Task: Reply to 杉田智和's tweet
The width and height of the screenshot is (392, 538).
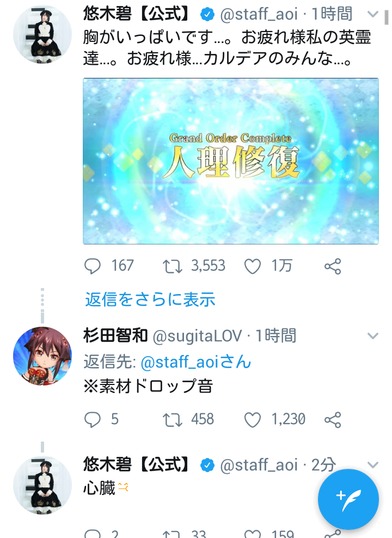Action: pyautogui.click(x=92, y=420)
